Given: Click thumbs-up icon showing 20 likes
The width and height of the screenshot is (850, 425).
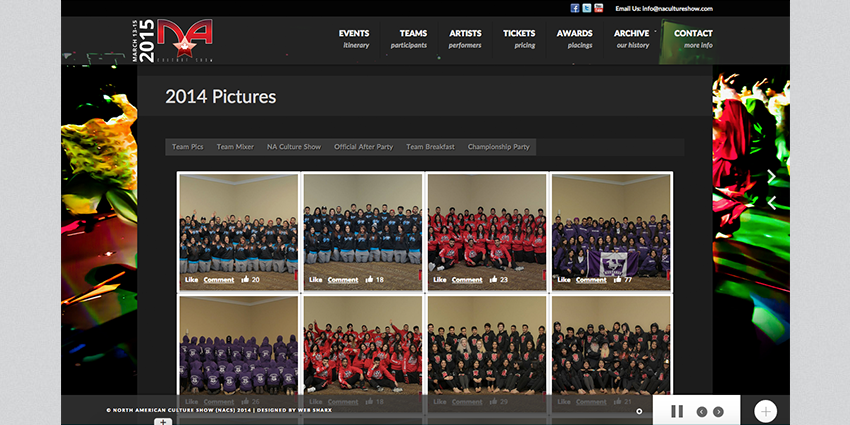Looking at the screenshot, I should 245,279.
